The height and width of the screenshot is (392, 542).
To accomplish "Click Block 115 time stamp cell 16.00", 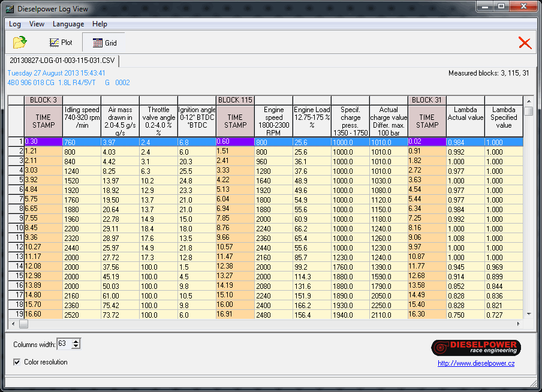I will pyautogui.click(x=236, y=305).
